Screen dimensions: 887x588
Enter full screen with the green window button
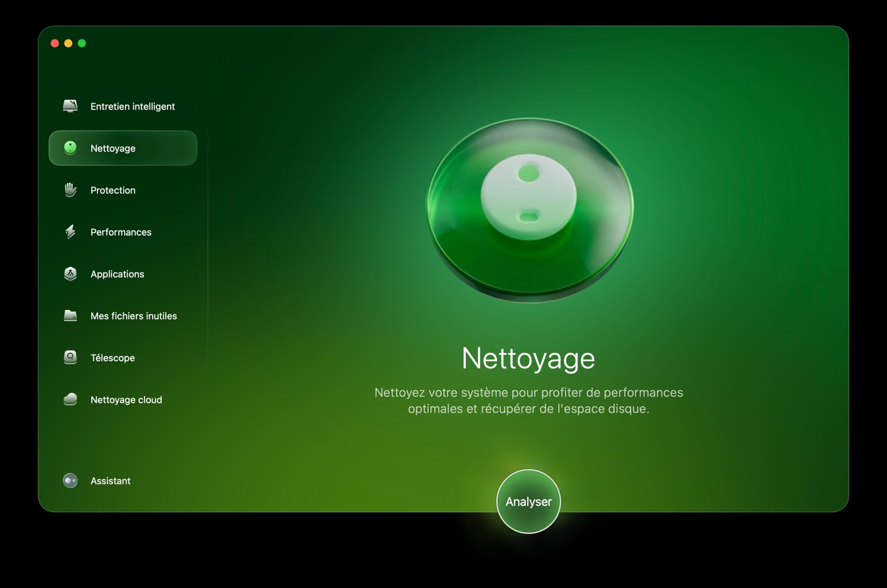(x=82, y=44)
